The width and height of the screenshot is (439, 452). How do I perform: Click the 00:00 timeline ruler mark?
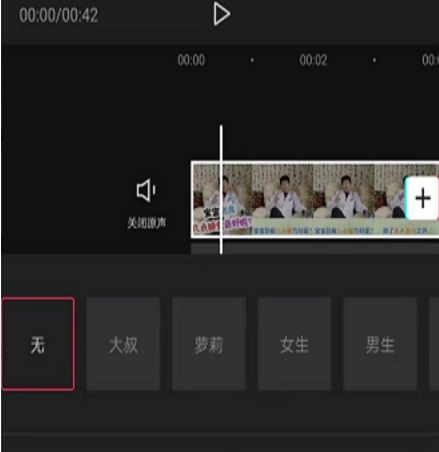[x=191, y=60]
